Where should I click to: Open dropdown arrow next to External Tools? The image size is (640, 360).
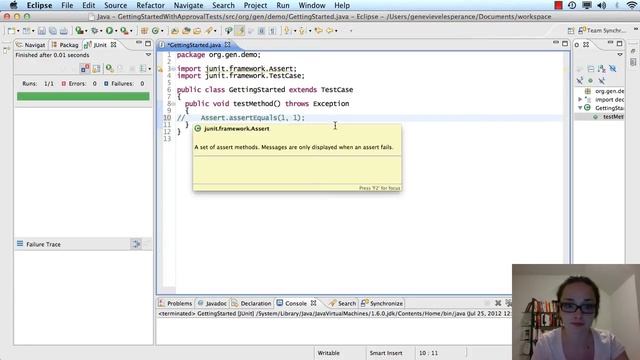coord(131,31)
